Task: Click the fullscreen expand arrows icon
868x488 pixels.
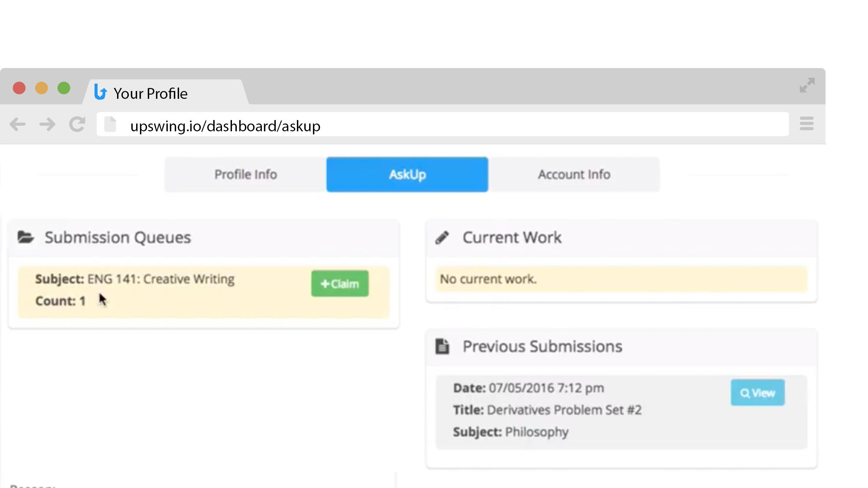Action: tap(807, 85)
